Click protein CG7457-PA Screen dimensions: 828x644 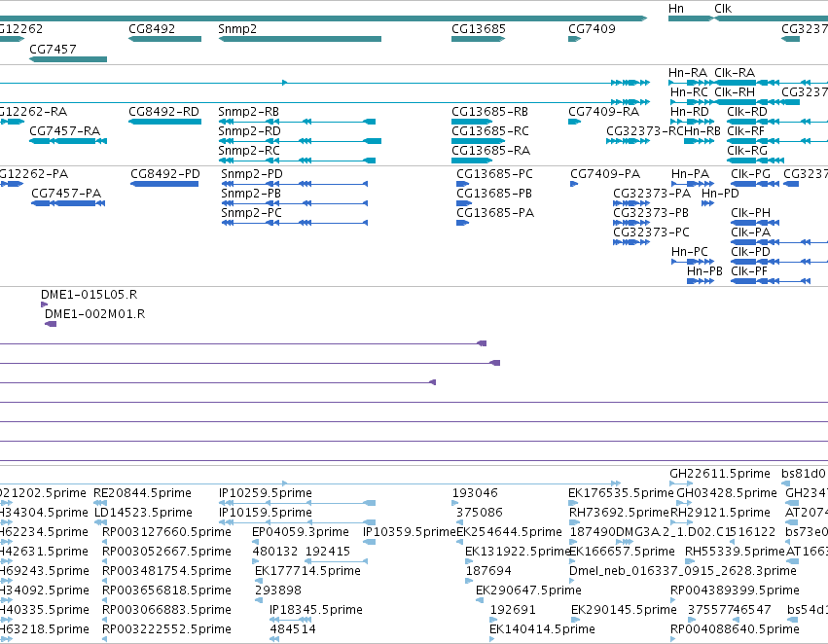pos(66,194)
